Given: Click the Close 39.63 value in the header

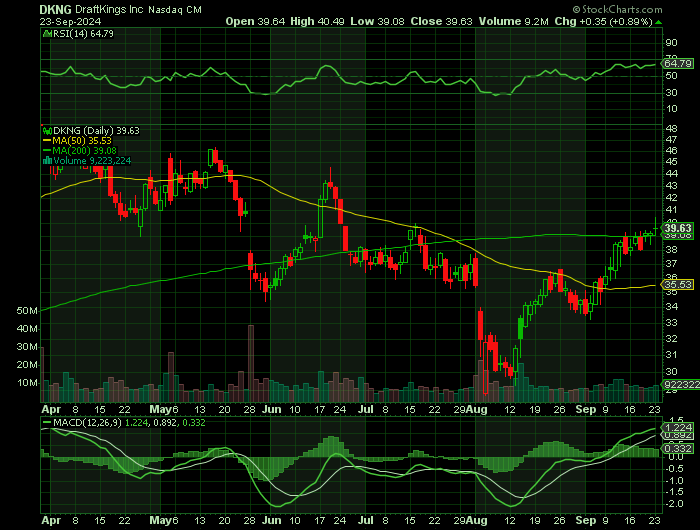Looking at the screenshot, I should [441, 21].
